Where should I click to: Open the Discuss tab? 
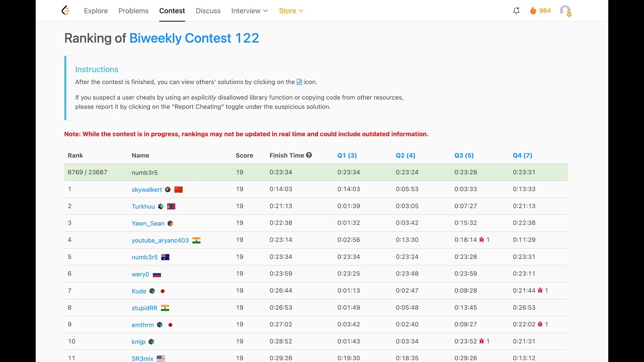click(x=208, y=11)
